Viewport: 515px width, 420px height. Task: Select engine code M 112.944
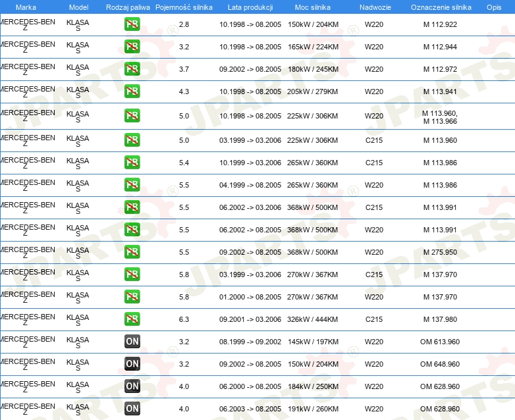pos(440,47)
